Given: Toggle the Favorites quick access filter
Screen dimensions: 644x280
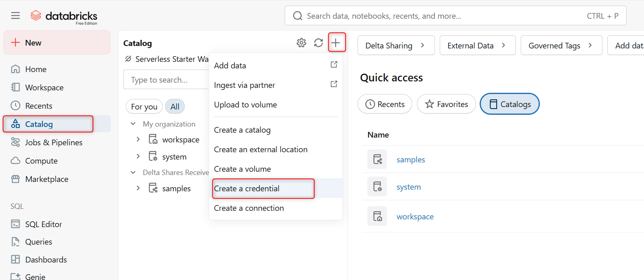Looking at the screenshot, I should click(446, 104).
